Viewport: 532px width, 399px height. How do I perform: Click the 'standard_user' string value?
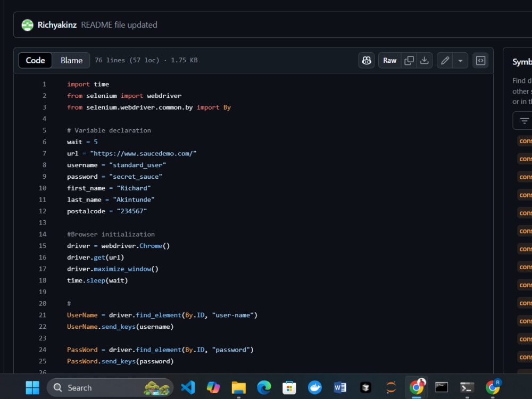point(137,165)
